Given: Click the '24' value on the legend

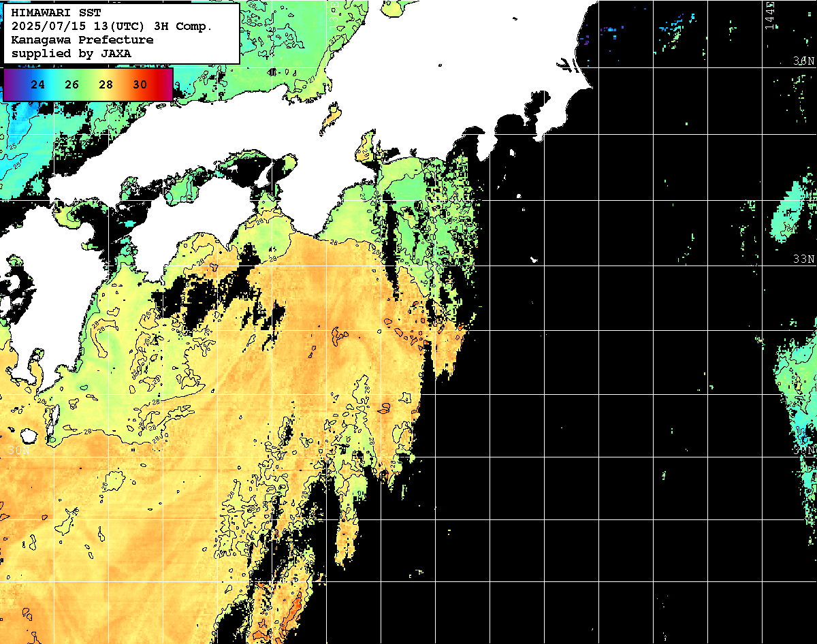Looking at the screenshot, I should (38, 85).
